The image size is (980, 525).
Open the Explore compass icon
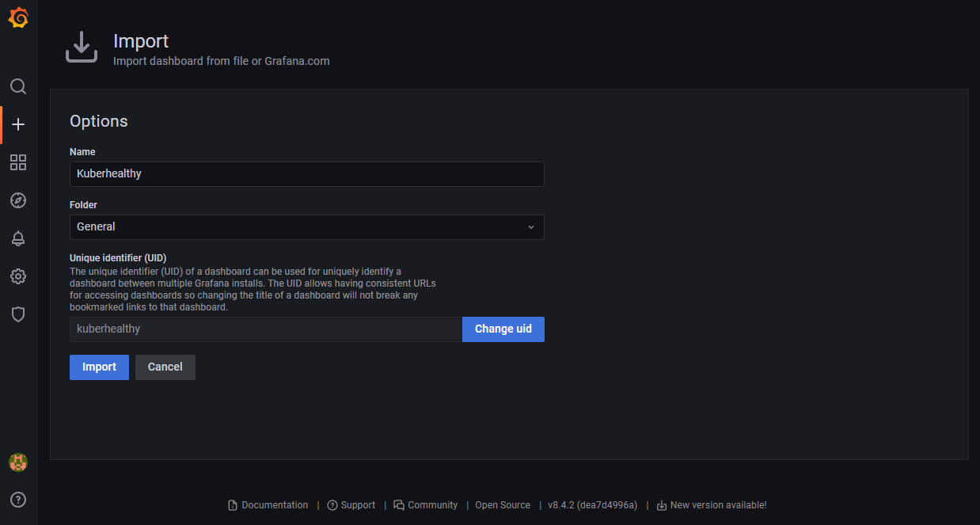(18, 200)
